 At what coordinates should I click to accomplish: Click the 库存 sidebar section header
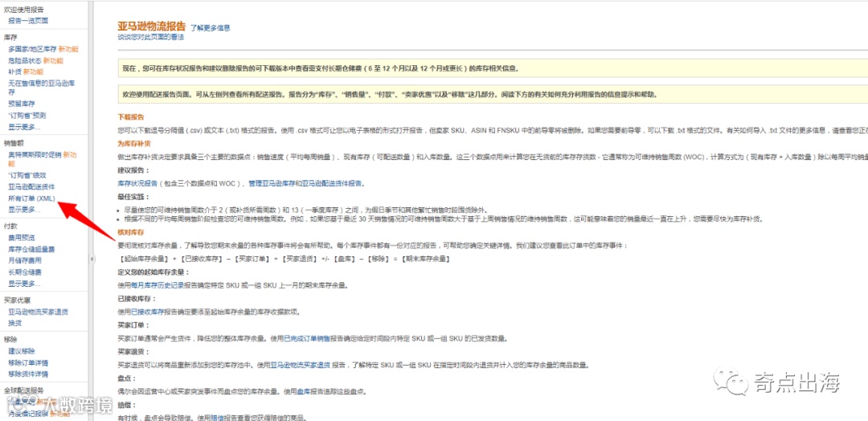pyautogui.click(x=10, y=38)
